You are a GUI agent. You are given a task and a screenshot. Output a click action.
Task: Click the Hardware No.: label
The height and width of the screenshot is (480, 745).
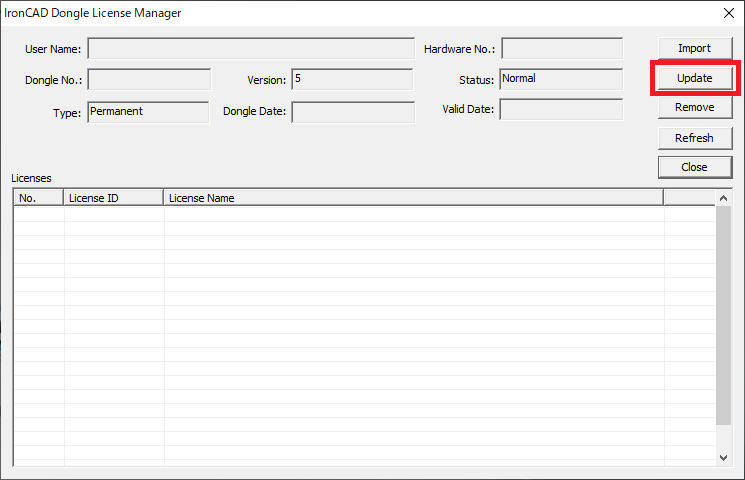coord(459,49)
